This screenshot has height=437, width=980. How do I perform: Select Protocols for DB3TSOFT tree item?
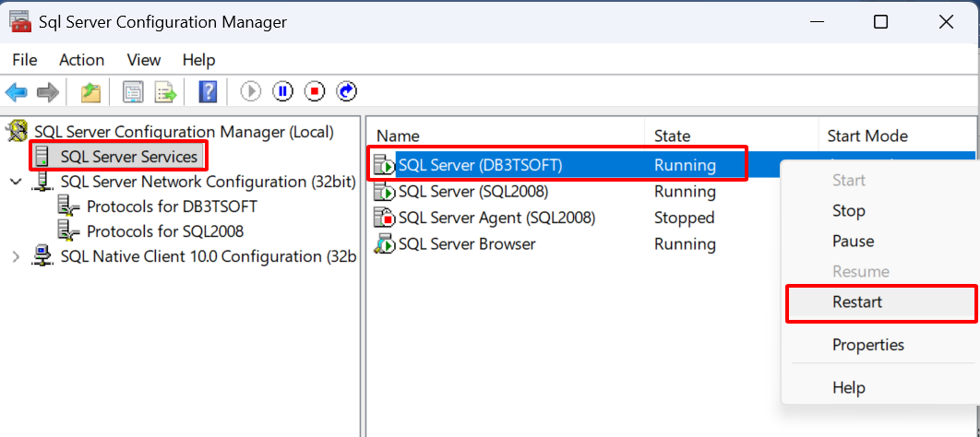coord(172,207)
